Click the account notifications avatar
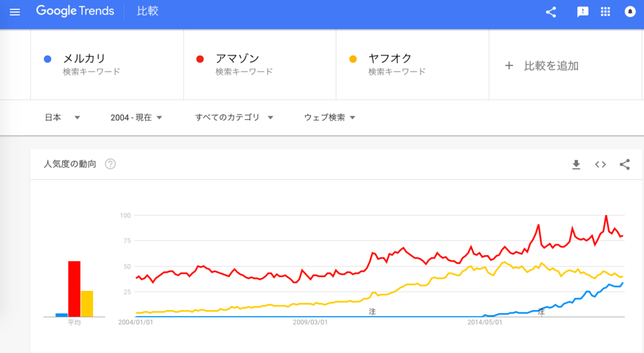This screenshot has height=353, width=644. coord(630,11)
